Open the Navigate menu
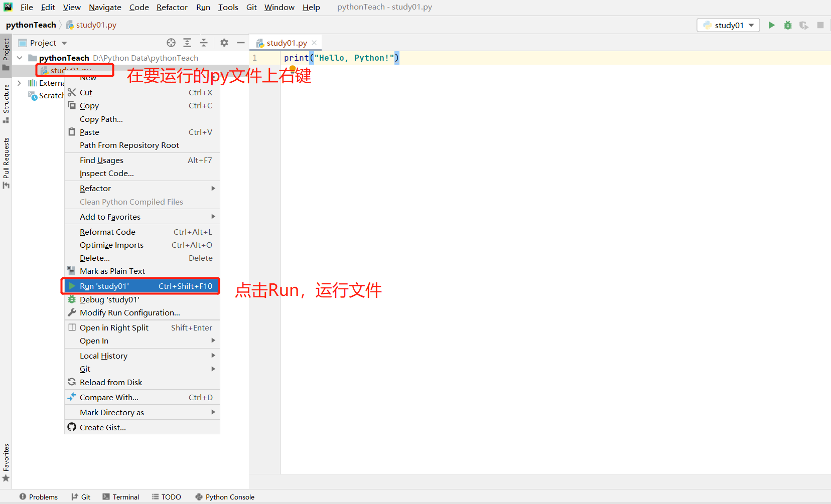Screen dimensions: 831x504 pos(105,7)
